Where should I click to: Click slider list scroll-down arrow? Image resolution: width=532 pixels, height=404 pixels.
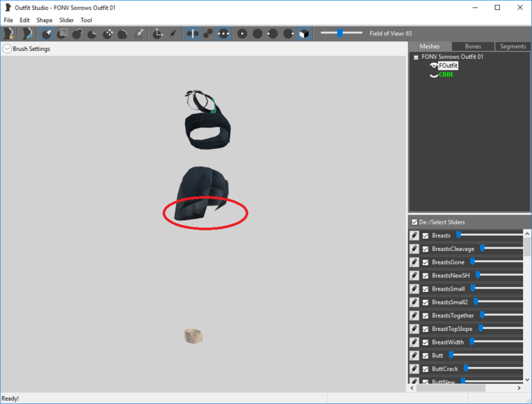pyautogui.click(x=527, y=380)
